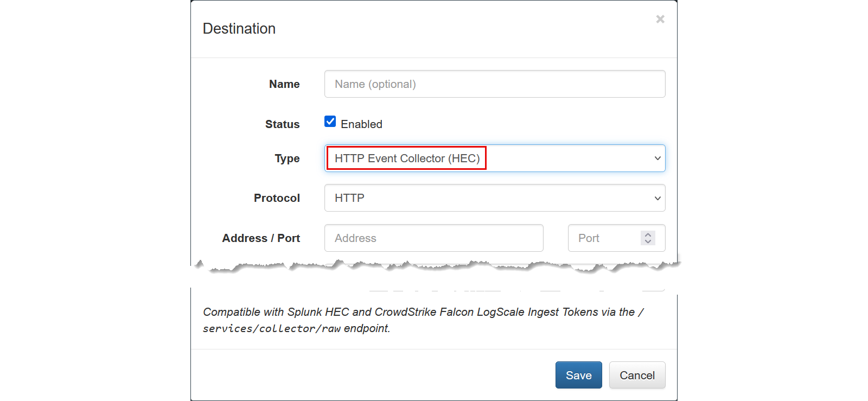Click the Address / Port field label

pos(261,238)
